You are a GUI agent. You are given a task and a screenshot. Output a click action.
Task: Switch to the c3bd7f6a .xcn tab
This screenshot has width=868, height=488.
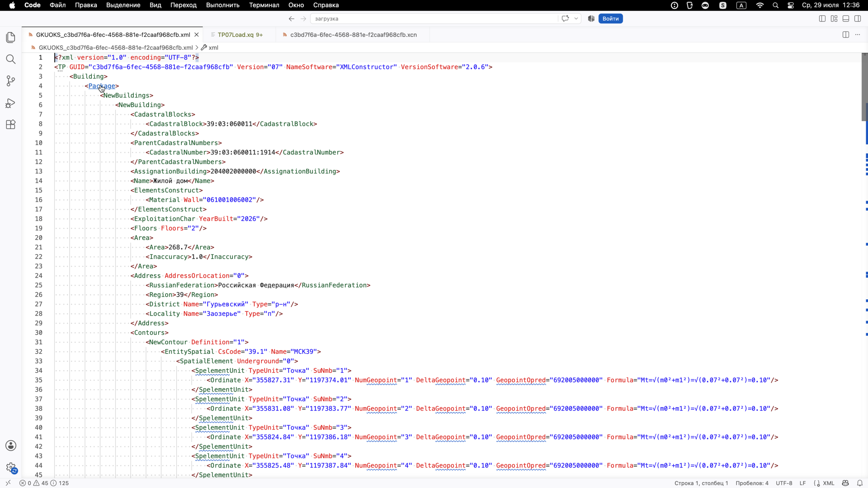[353, 35]
